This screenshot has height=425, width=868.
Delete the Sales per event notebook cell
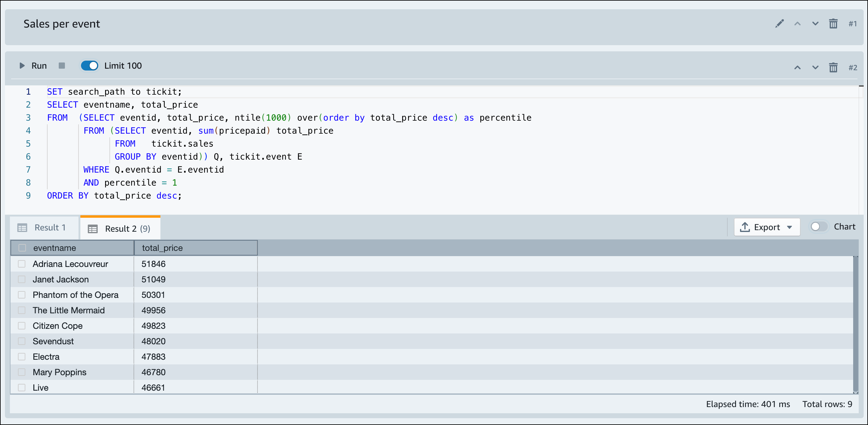click(x=834, y=24)
